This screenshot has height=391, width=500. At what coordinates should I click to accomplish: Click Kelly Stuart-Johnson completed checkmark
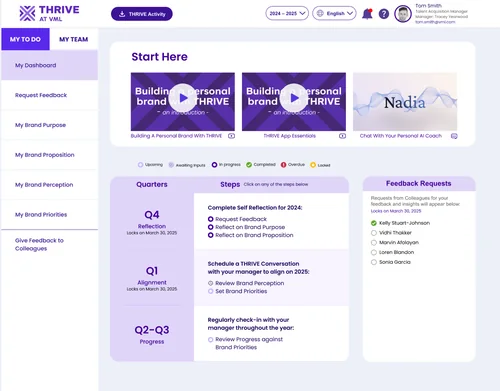click(x=374, y=223)
